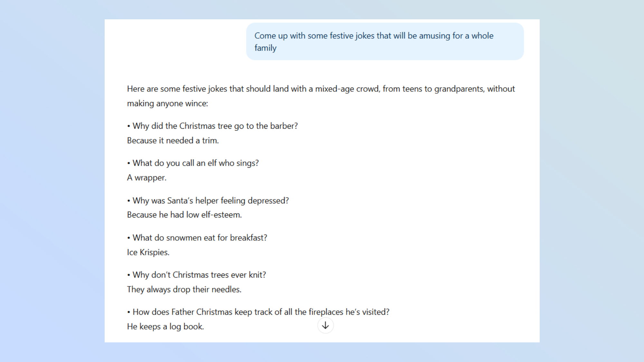
Task: Click the word 'breakfast?' in the snowmen joke
Action: tap(249, 238)
